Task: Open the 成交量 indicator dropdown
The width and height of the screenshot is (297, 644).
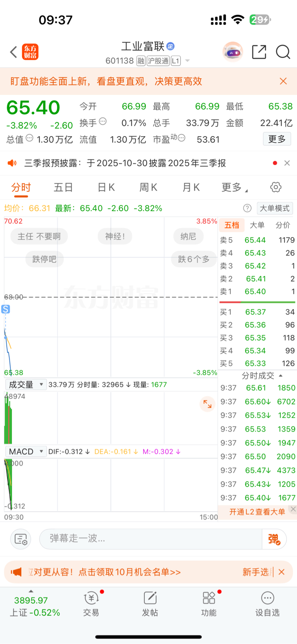Action: pyautogui.click(x=26, y=384)
